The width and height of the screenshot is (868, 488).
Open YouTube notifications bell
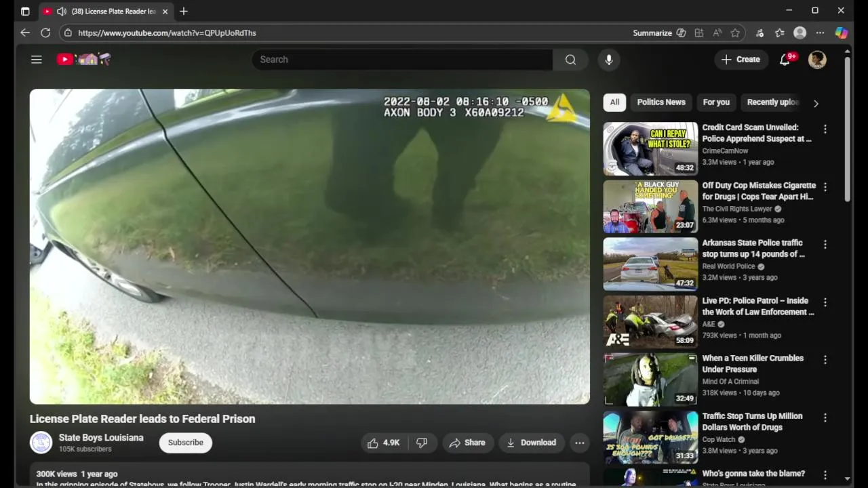coord(785,60)
